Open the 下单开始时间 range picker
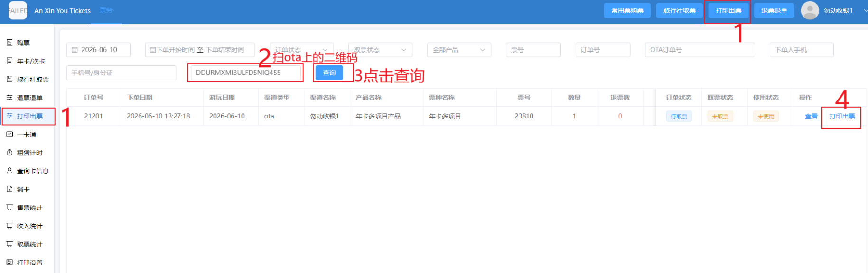Image resolution: width=868 pixels, height=273 pixels. pos(200,50)
